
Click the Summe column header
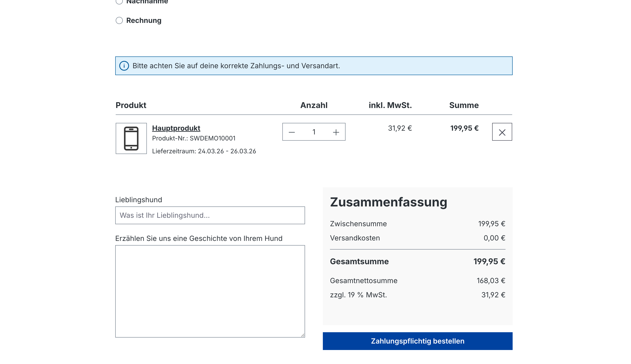click(x=464, y=105)
